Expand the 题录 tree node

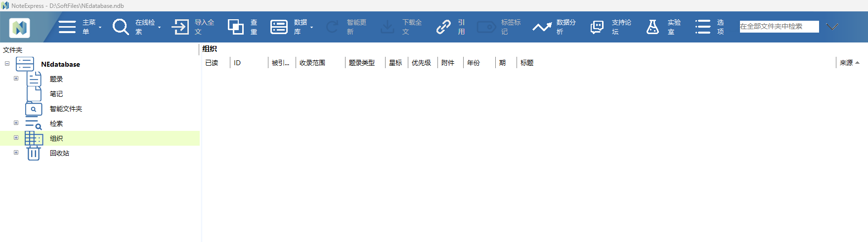(16, 79)
